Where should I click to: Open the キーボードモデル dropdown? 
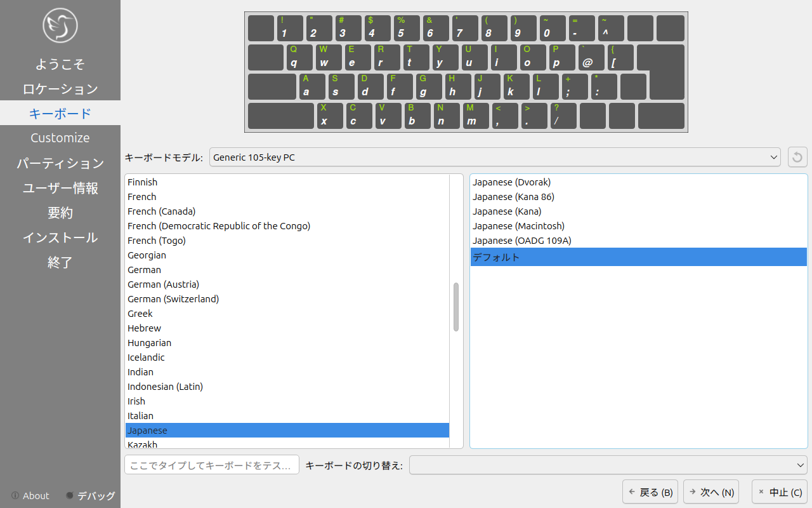click(x=495, y=157)
